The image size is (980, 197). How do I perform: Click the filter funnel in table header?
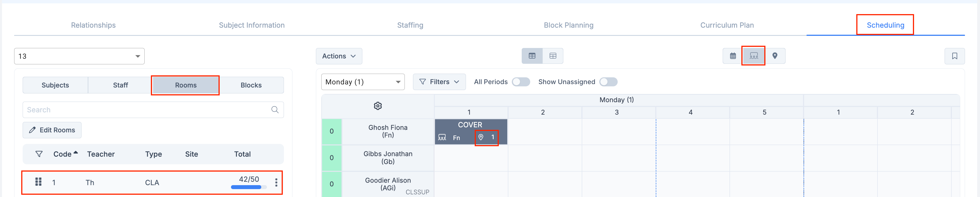[x=39, y=154]
